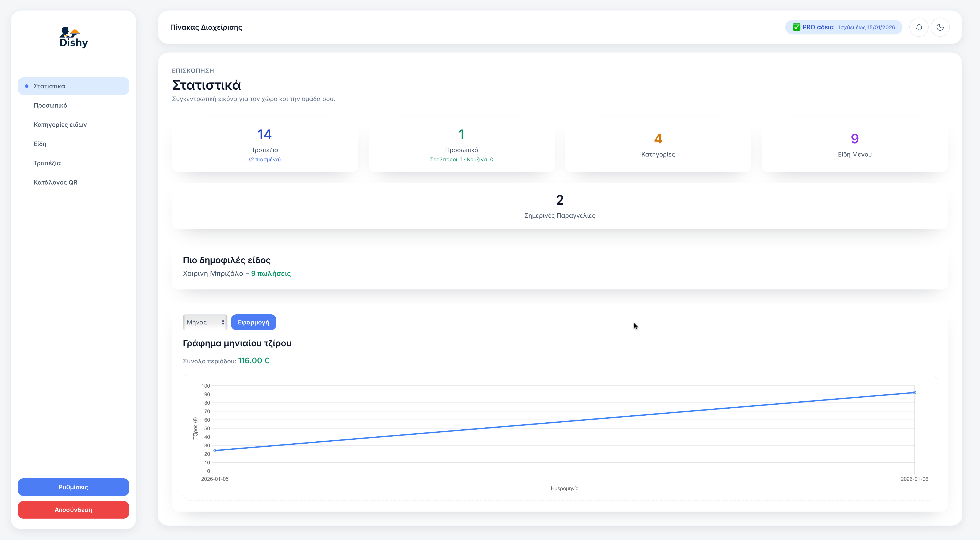Open the Μήνας period dropdown
Screen dimensions: 980x540
pos(205,322)
